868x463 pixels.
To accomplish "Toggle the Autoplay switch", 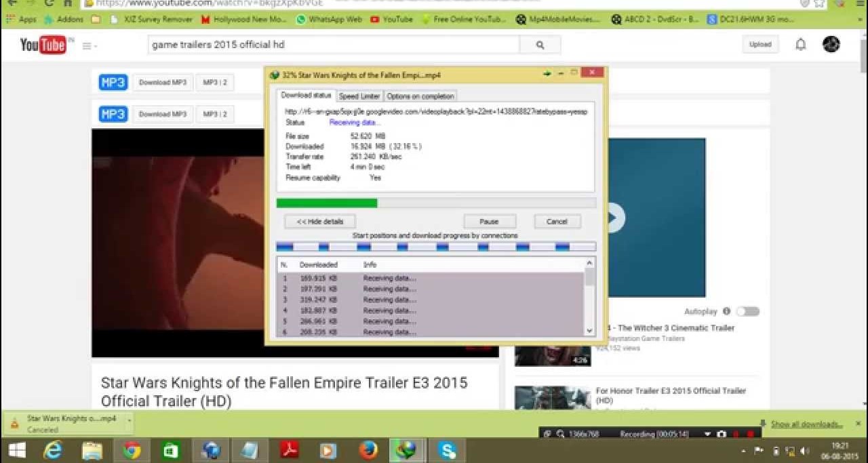I will (x=747, y=311).
